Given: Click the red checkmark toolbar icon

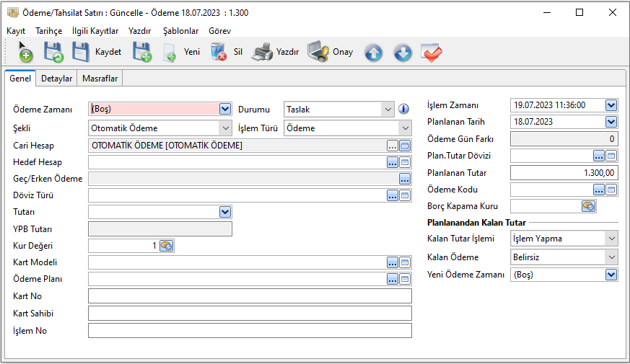Looking at the screenshot, I should 432,53.
